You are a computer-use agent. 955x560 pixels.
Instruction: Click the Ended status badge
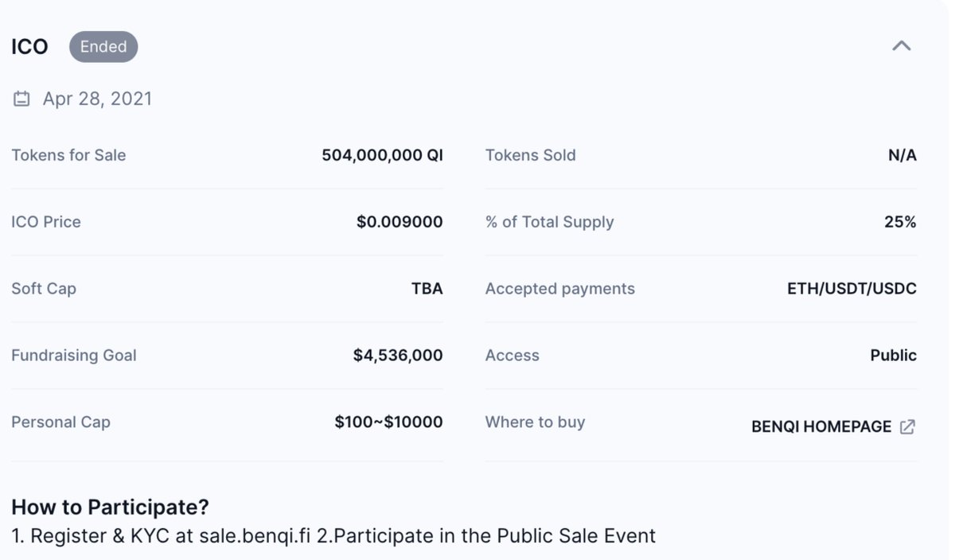103,47
